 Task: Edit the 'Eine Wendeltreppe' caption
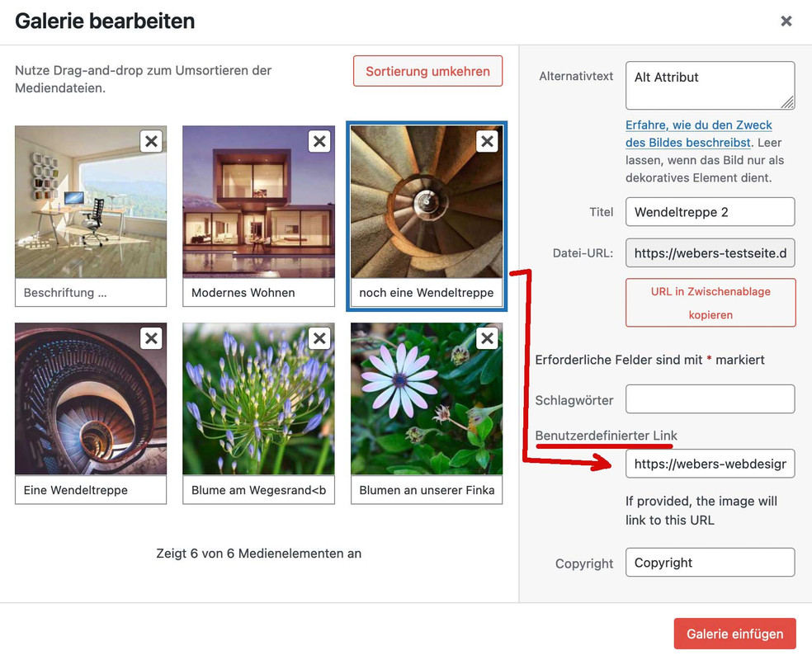[x=91, y=490]
